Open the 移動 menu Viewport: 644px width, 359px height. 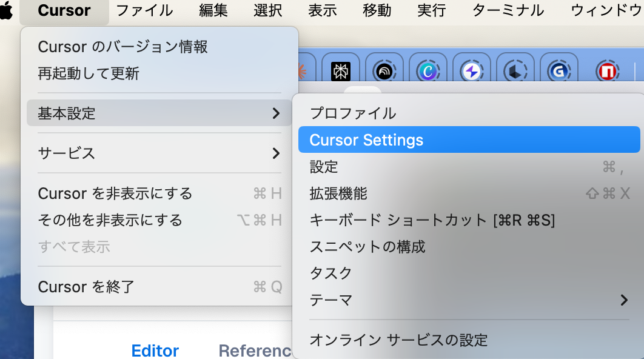(377, 11)
